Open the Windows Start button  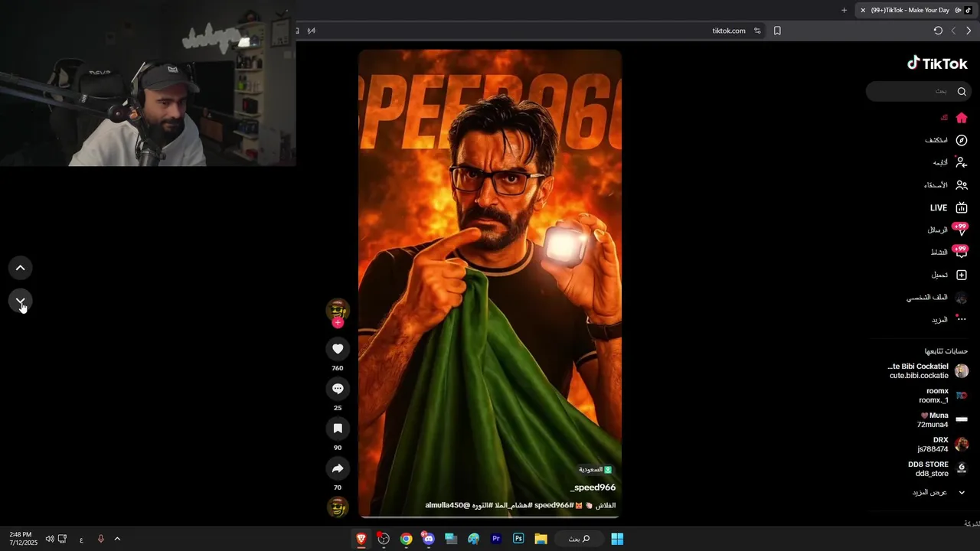click(617, 539)
